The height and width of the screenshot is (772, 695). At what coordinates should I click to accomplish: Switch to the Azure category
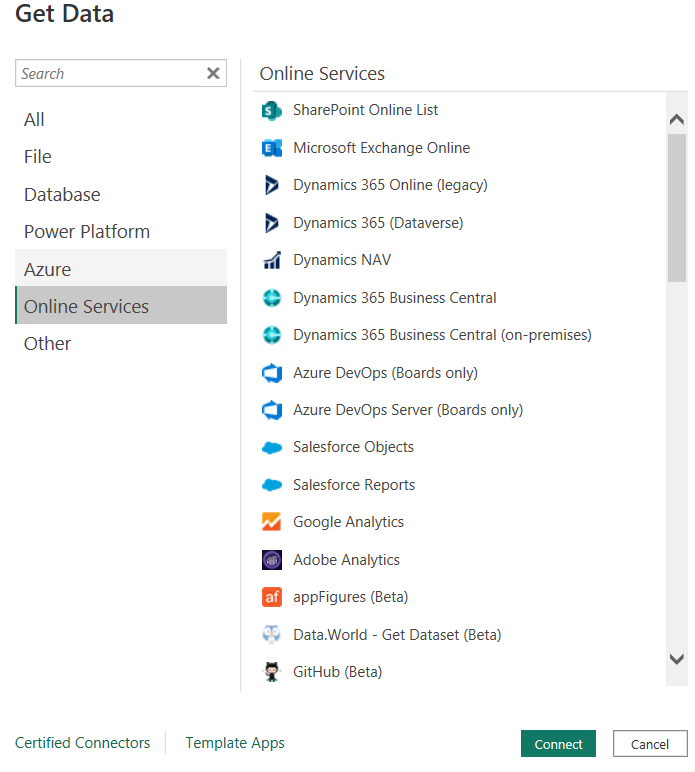coord(48,269)
